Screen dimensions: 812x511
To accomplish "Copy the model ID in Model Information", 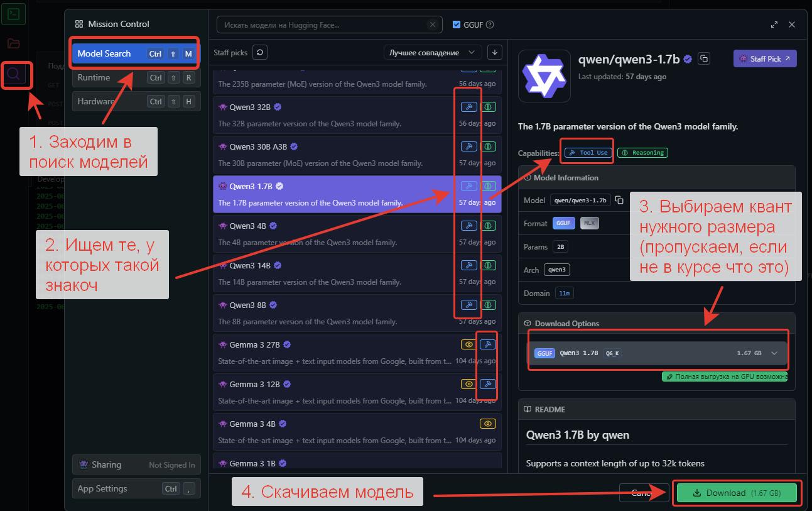I will coord(619,200).
